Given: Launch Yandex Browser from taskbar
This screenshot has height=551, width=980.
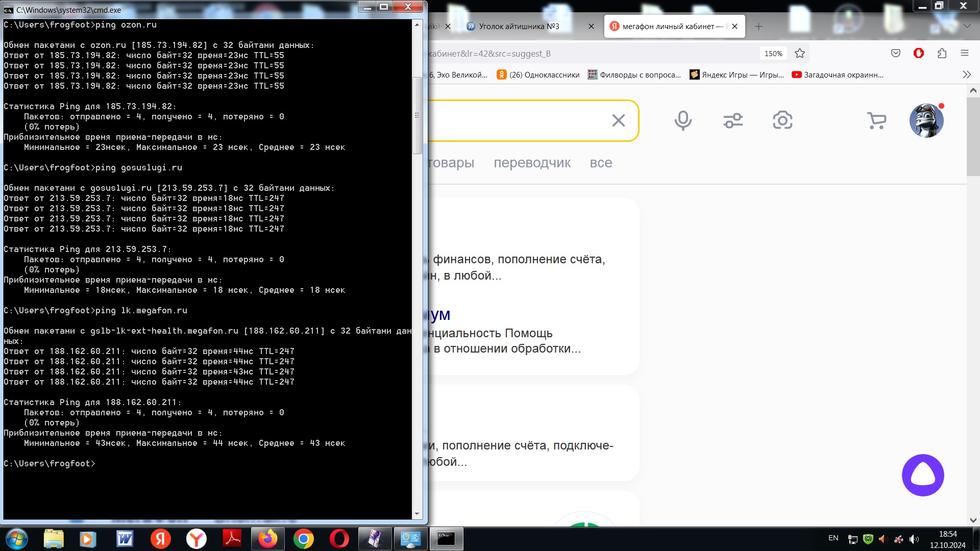Looking at the screenshot, I should 196,539.
